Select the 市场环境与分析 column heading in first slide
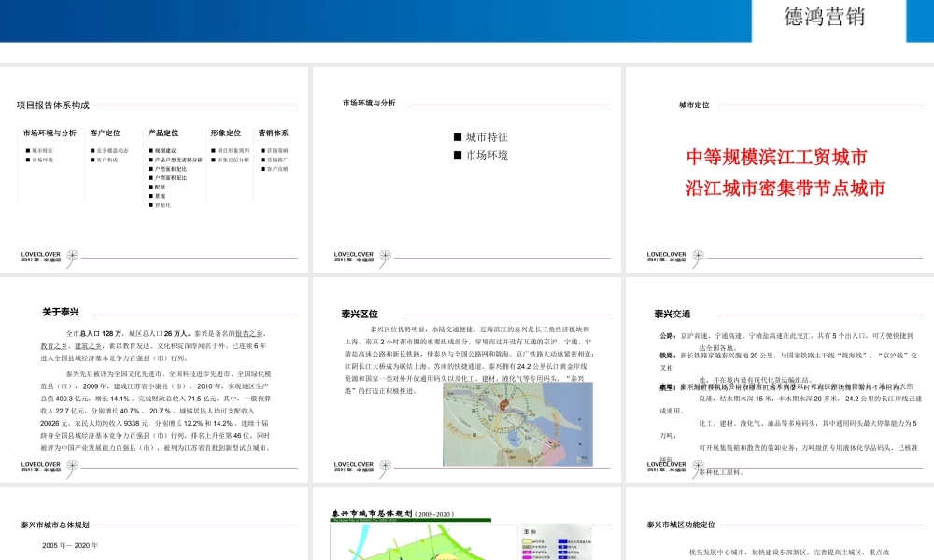934x560 pixels. [x=50, y=133]
